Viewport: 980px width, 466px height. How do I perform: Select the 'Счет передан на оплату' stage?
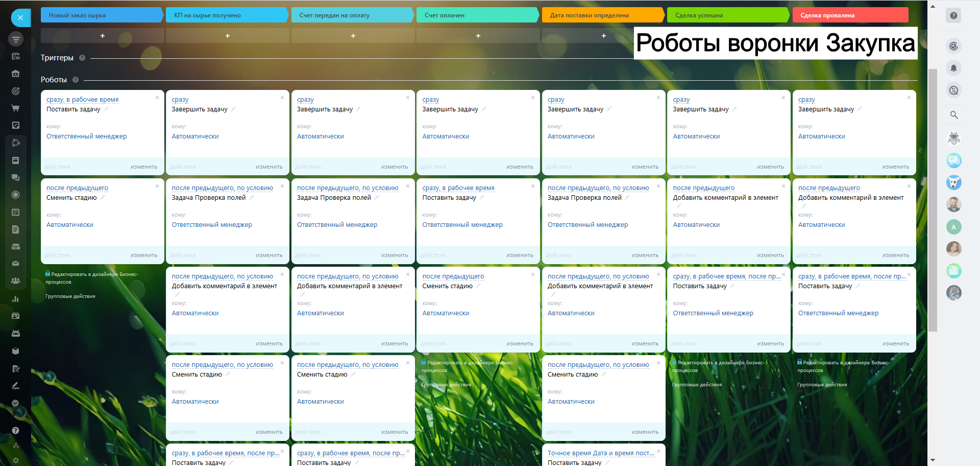pos(352,15)
